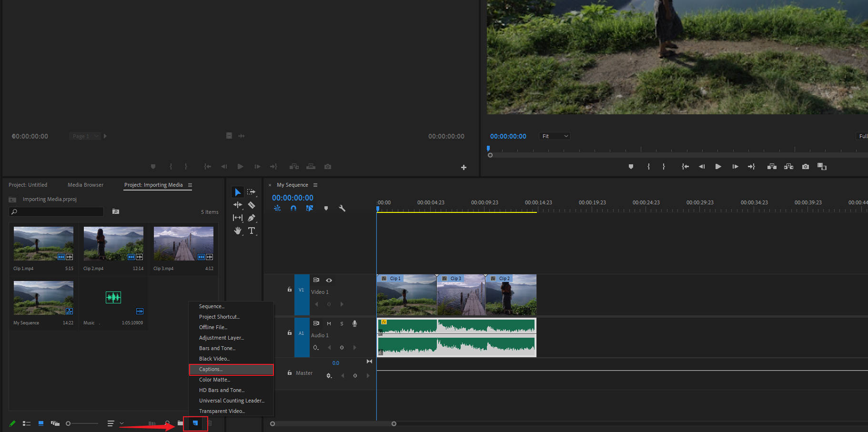This screenshot has height=432, width=868.
Task: Open Comparison View in Program monitor
Action: point(822,167)
